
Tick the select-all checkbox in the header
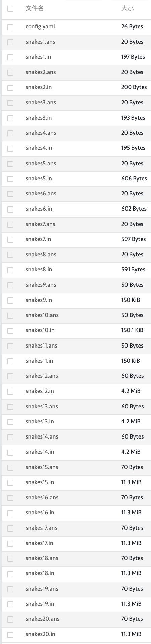pyautogui.click(x=10, y=9)
